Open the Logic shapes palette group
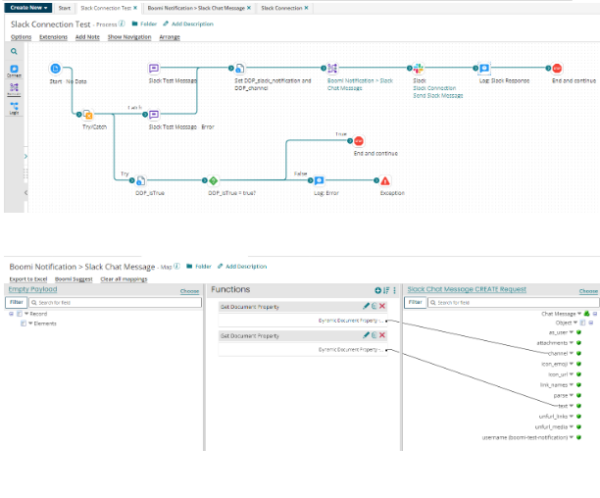This screenshot has width=600, height=498. (x=14, y=108)
